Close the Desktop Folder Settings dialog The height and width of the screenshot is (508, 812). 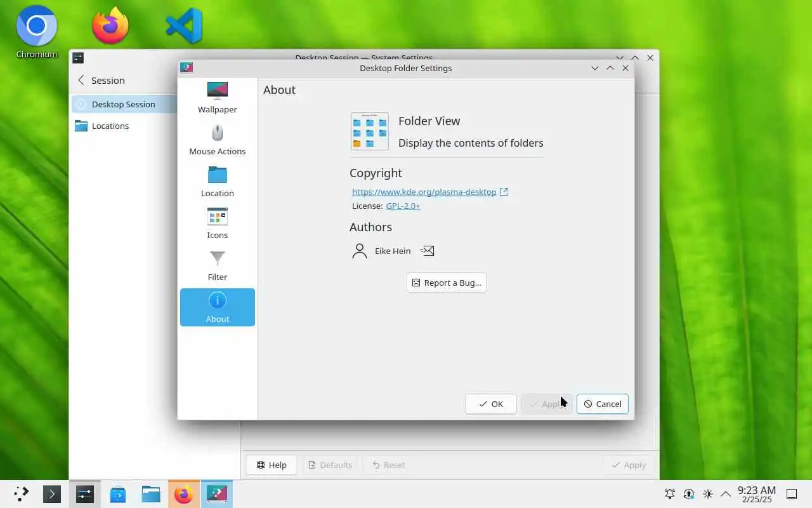tap(625, 68)
